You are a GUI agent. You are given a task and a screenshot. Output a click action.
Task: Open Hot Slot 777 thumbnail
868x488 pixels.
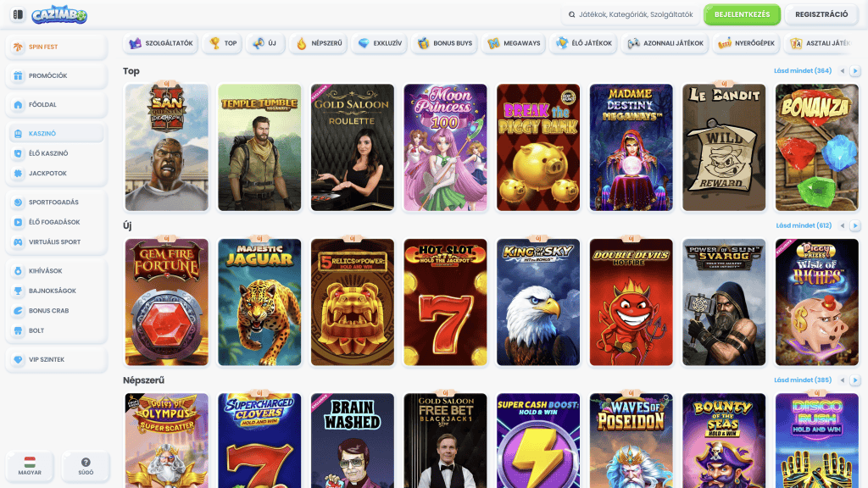(x=446, y=302)
